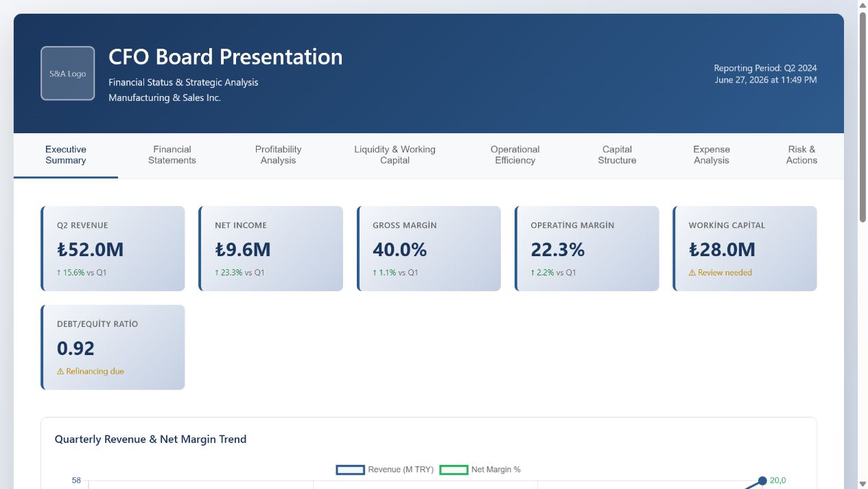
Task: Open the Profitability Analysis tab
Action: [278, 155]
